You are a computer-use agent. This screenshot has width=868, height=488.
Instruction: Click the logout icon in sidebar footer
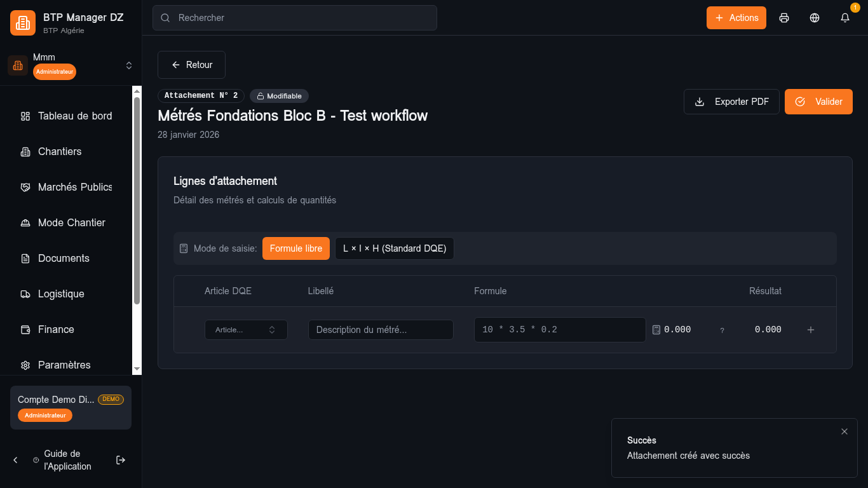click(x=121, y=460)
